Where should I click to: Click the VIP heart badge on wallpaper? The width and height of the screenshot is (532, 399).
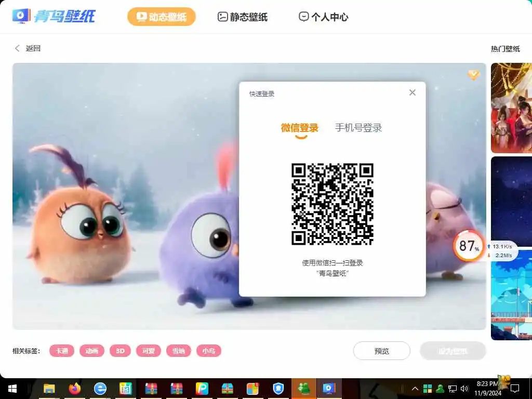coord(474,75)
